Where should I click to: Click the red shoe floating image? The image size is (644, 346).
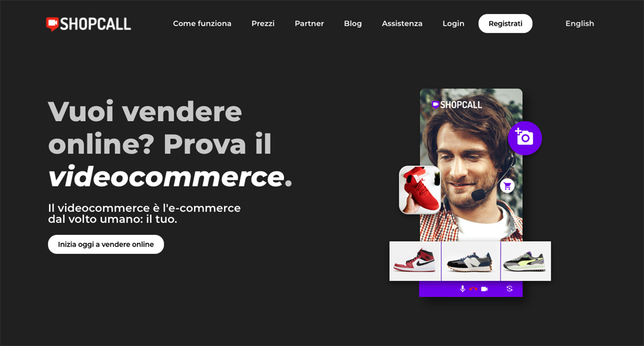point(420,190)
